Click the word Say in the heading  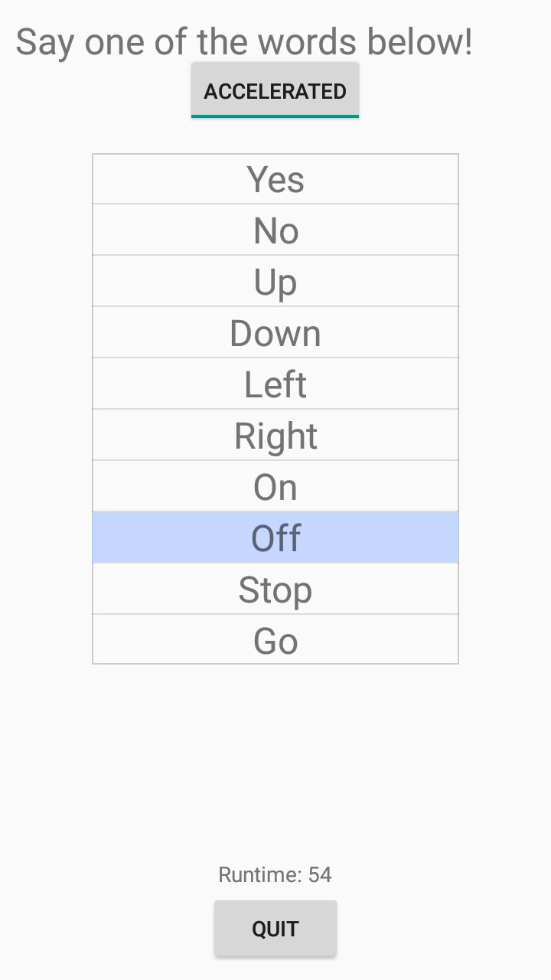[x=46, y=43]
